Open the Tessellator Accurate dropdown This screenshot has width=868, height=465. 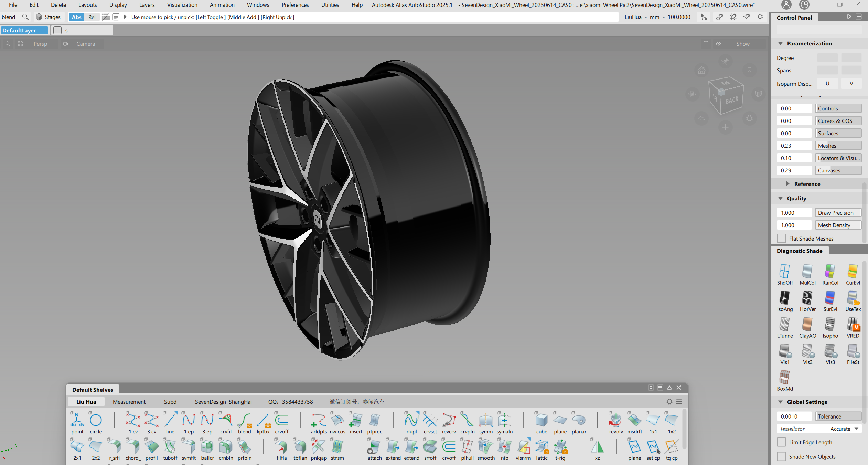(x=845, y=429)
